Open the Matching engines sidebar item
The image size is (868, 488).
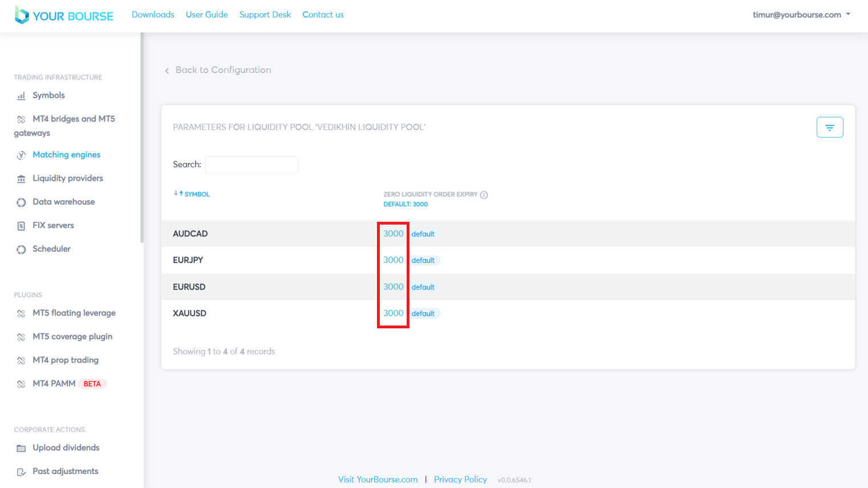point(66,154)
